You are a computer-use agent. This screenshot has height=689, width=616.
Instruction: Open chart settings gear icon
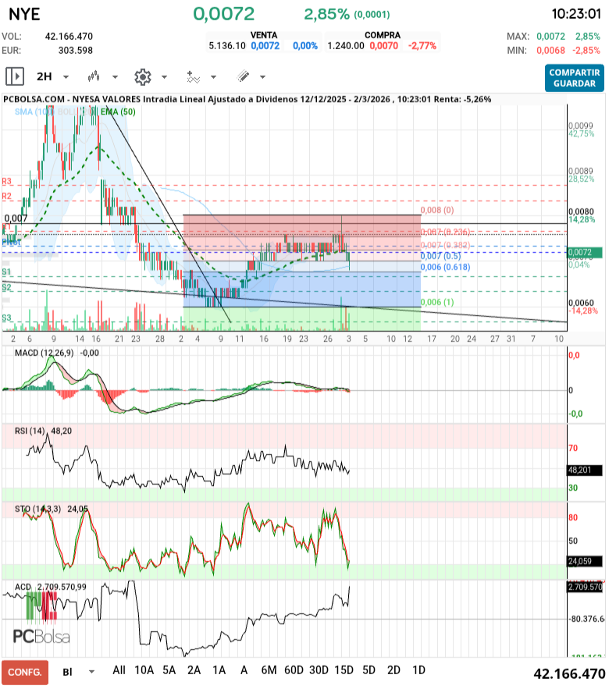142,76
